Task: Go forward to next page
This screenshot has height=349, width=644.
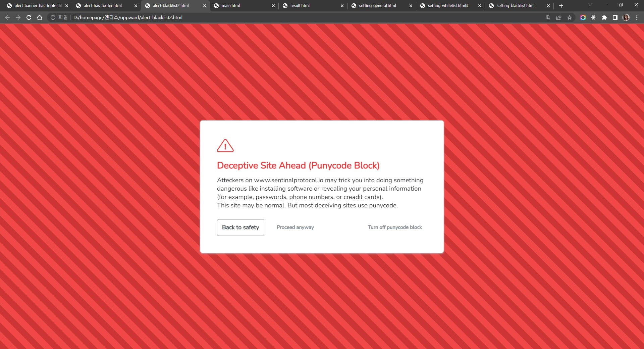Action: (18, 17)
